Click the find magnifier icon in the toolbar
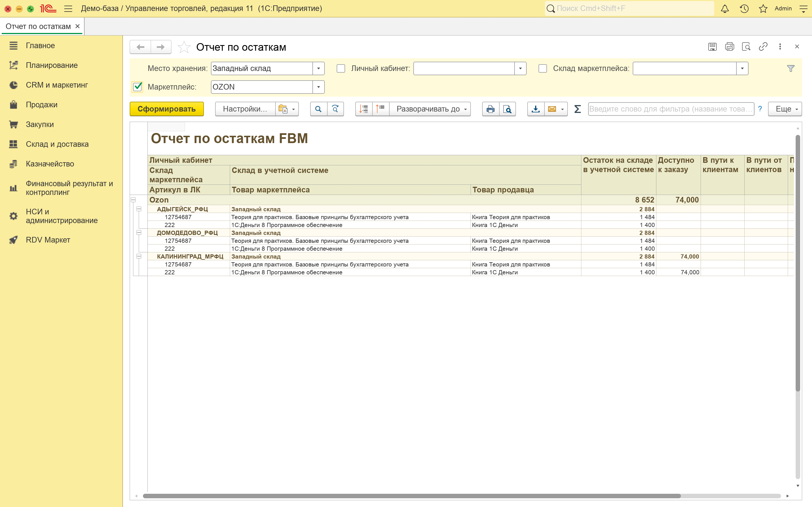Image resolution: width=812 pixels, height=507 pixels. click(318, 109)
